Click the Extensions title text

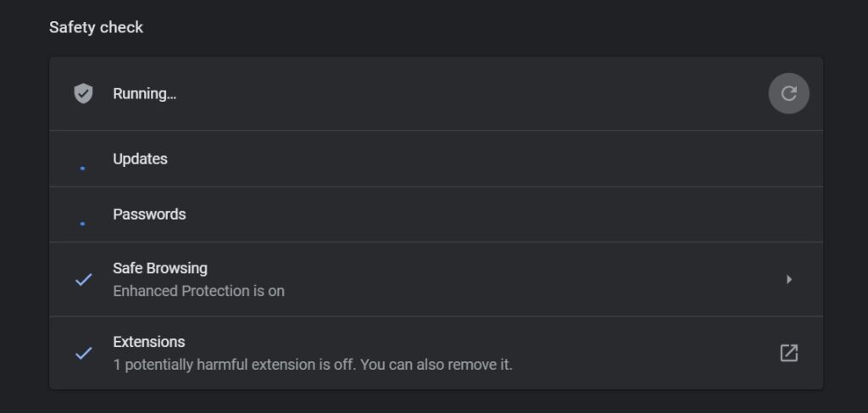click(149, 342)
